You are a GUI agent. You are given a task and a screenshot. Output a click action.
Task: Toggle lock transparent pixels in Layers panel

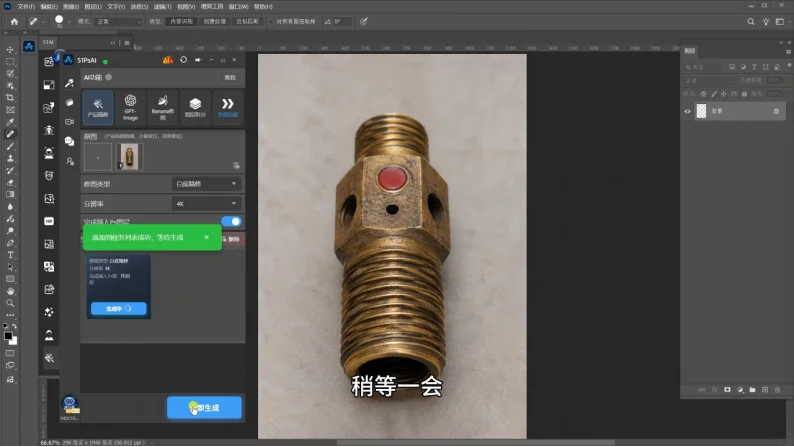[x=703, y=94]
